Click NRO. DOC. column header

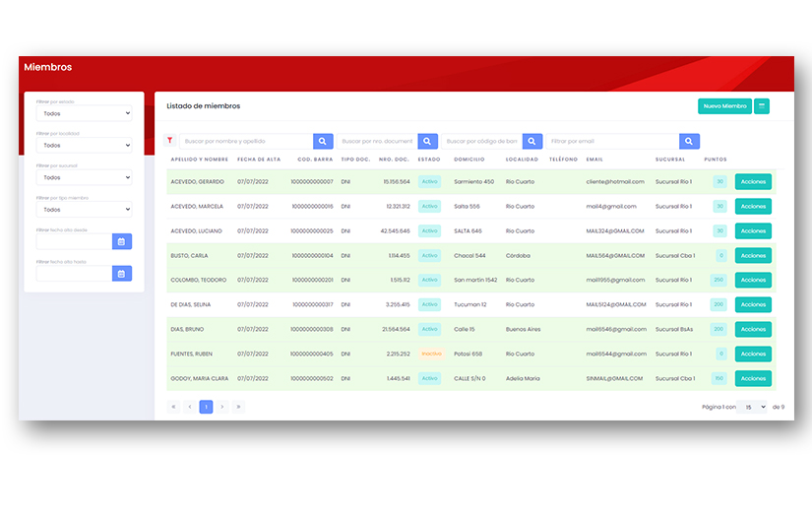394,160
